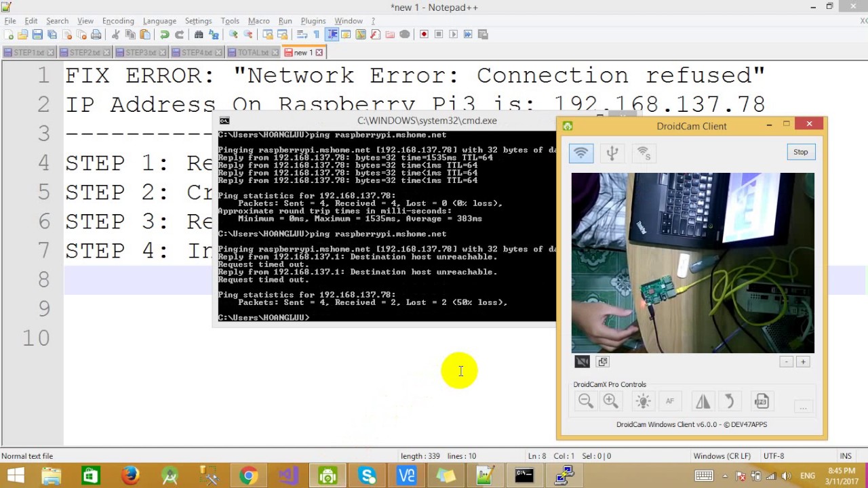The image size is (868, 488).
Task: Click the Windows Start button
Action: click(x=15, y=476)
